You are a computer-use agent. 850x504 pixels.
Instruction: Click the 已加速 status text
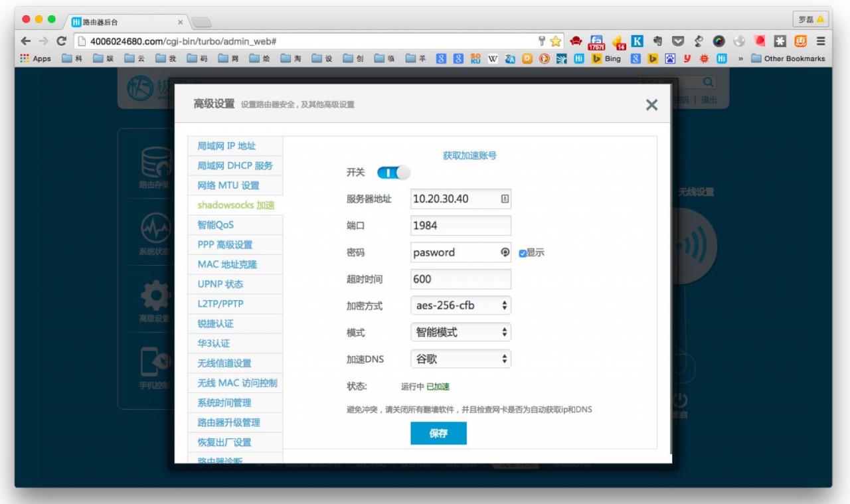click(x=438, y=386)
